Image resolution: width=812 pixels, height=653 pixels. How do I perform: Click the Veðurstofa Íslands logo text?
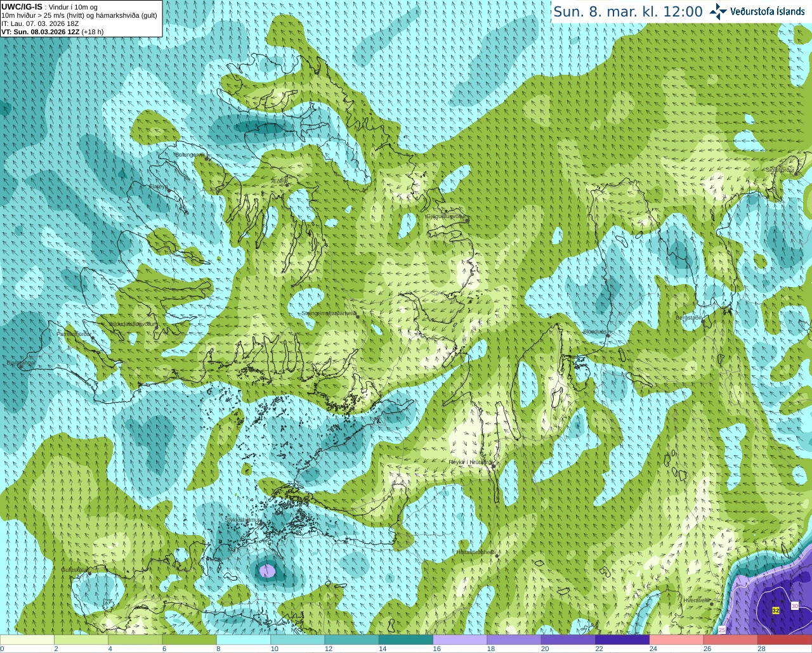click(768, 11)
